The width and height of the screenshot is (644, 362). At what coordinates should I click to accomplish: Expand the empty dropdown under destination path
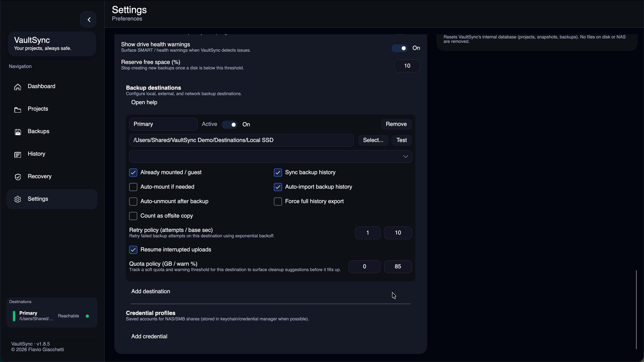pos(270,156)
